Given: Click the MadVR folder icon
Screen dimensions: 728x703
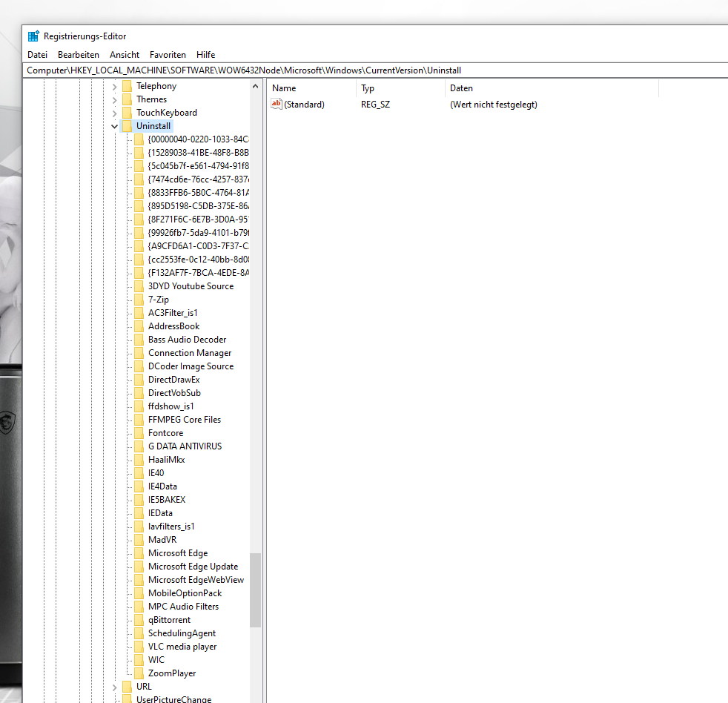Looking at the screenshot, I should tap(139, 540).
